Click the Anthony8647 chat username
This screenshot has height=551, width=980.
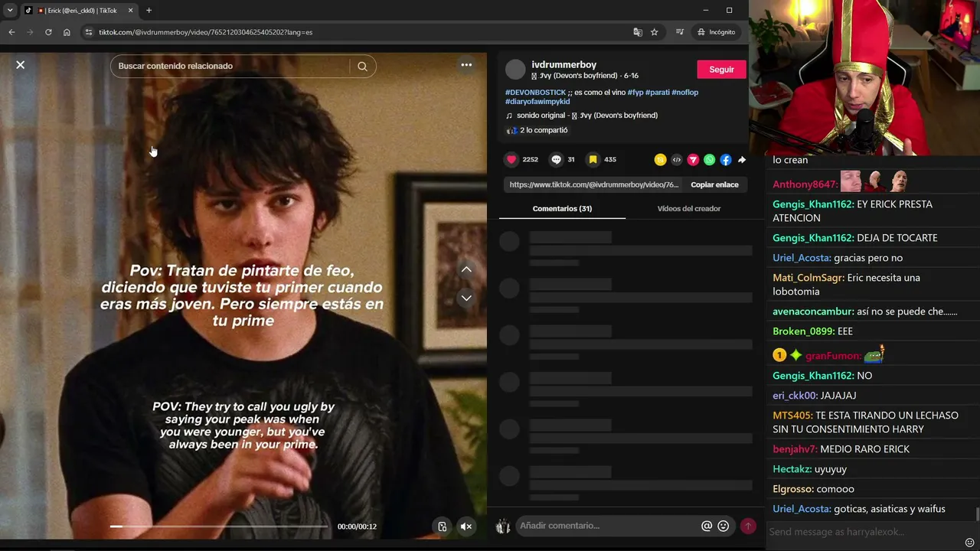805,184
